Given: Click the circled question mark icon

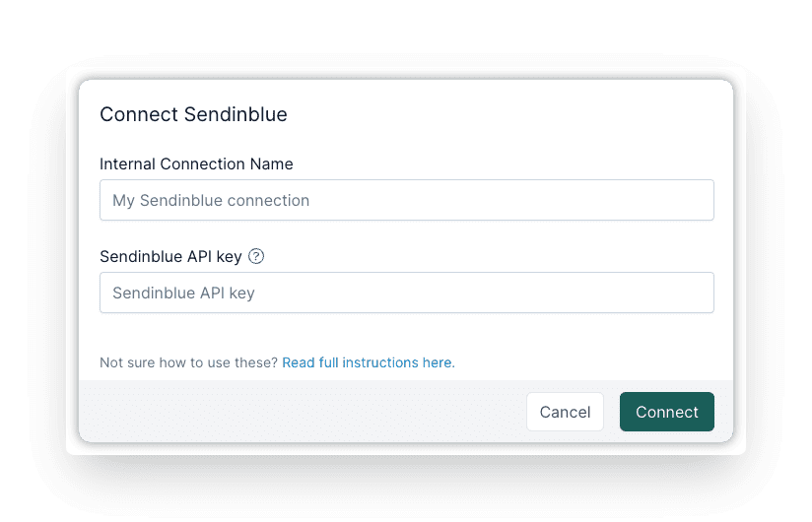Looking at the screenshot, I should 256,256.
